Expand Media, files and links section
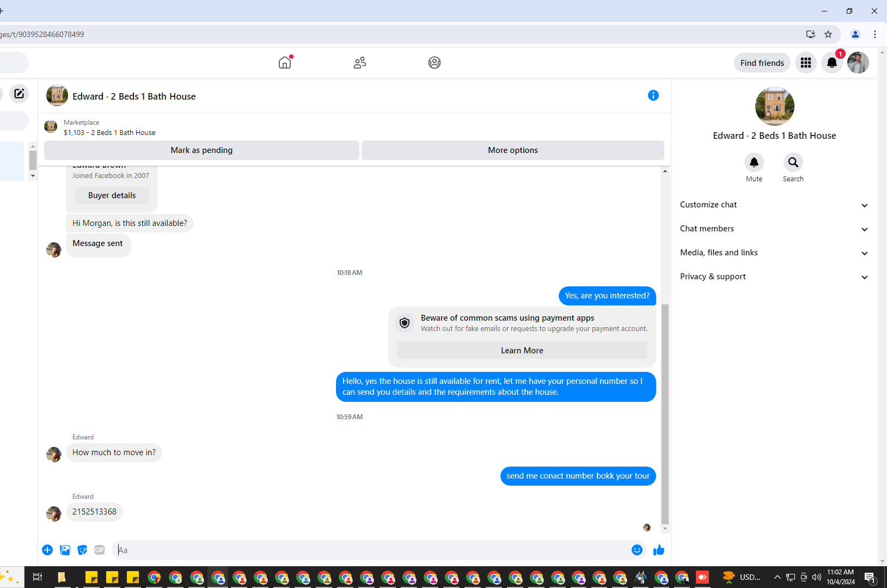The image size is (887, 588). click(x=774, y=253)
